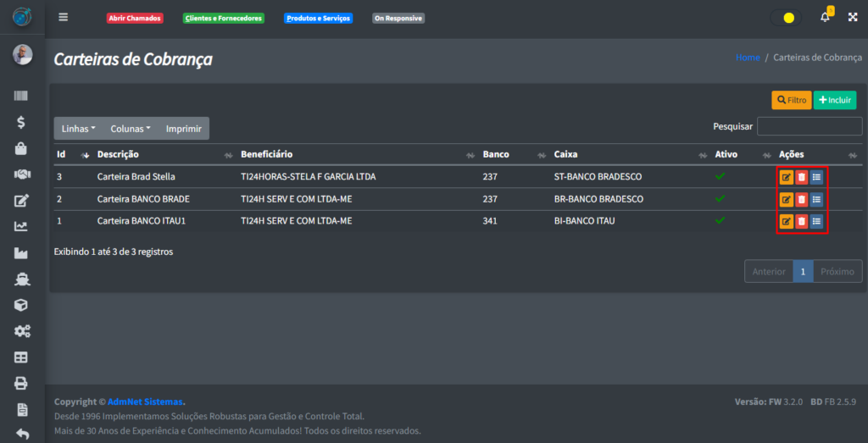Open list details for Carteira BANCO ITAU1
The height and width of the screenshot is (443, 868).
coord(816,221)
